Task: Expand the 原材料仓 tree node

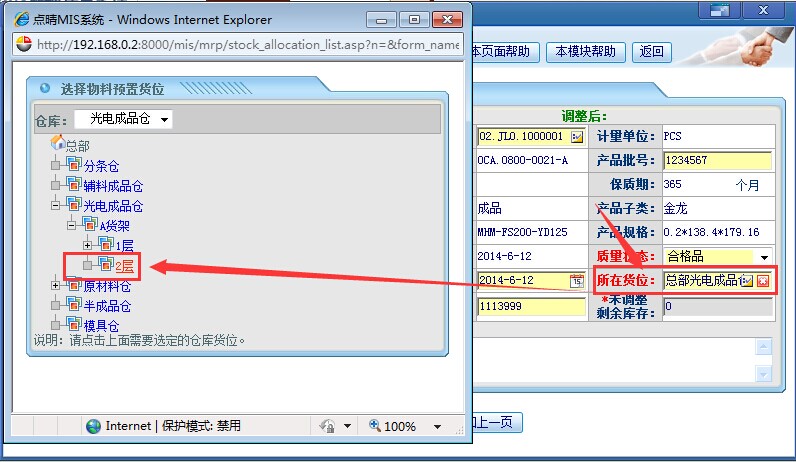Action: pos(57,286)
